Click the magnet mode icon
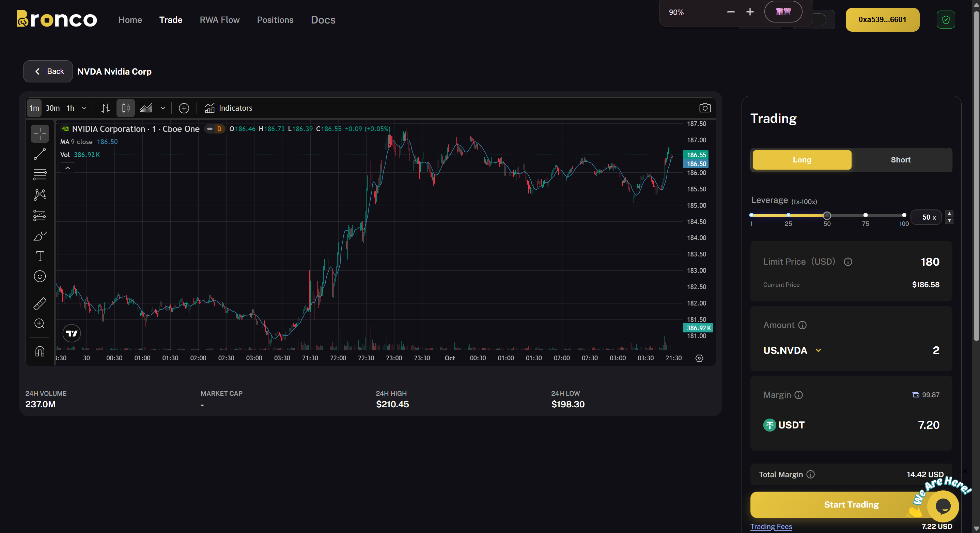 coord(40,351)
